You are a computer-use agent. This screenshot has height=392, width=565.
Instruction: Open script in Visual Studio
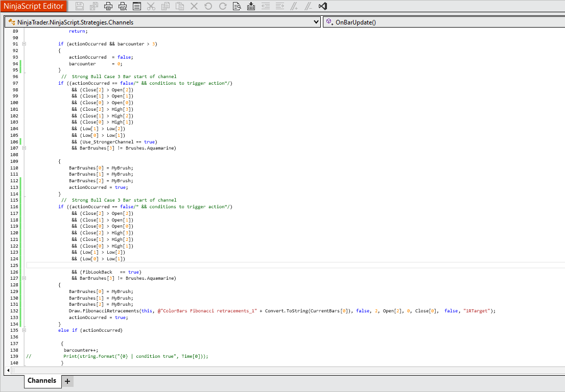click(x=322, y=7)
